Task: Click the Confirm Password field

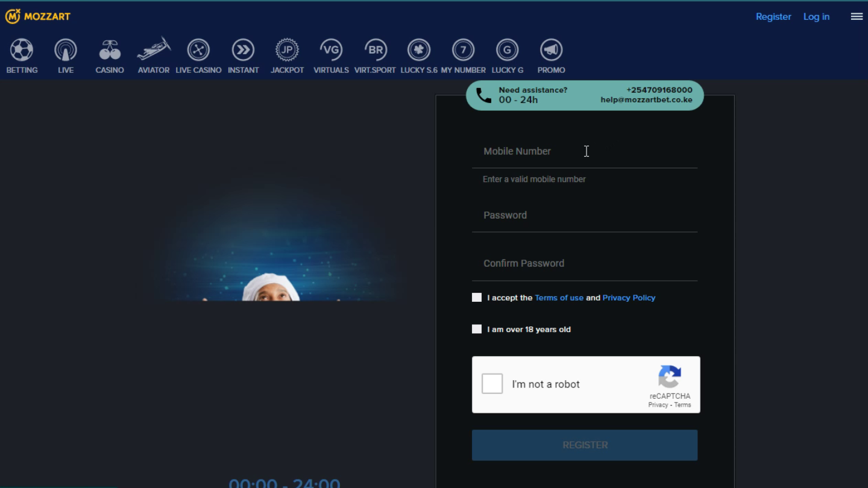Action: coord(584,264)
